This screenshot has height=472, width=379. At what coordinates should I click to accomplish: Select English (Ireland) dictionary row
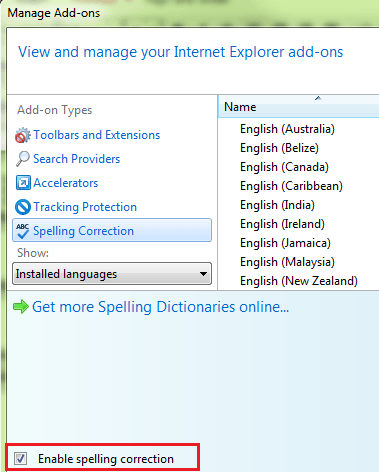282,224
